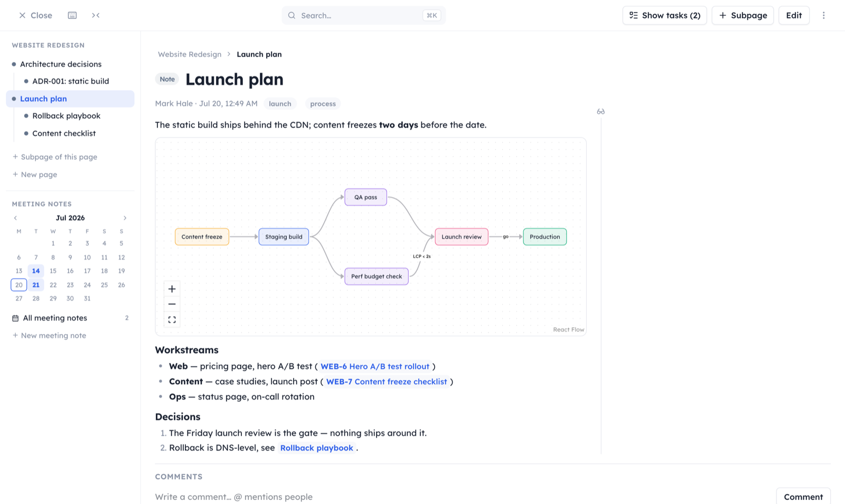Click author Mark Hale timestamp text
The image size is (845, 504).
[x=206, y=103]
